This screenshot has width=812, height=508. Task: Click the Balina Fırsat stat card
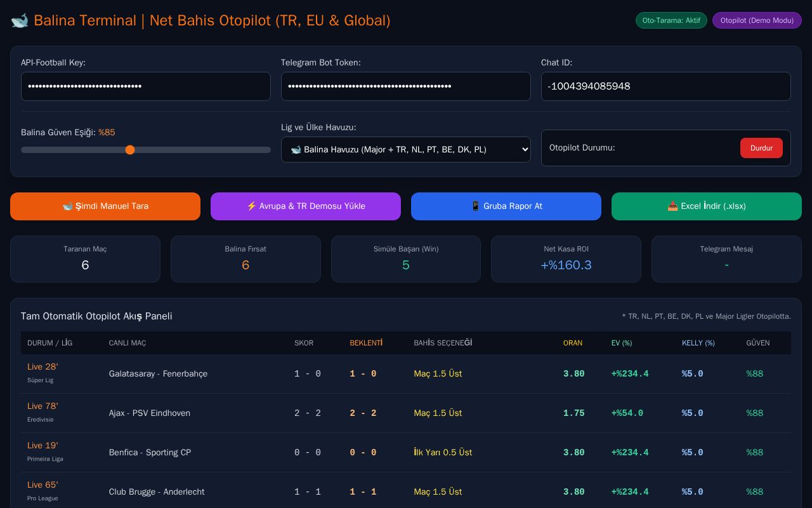point(246,259)
